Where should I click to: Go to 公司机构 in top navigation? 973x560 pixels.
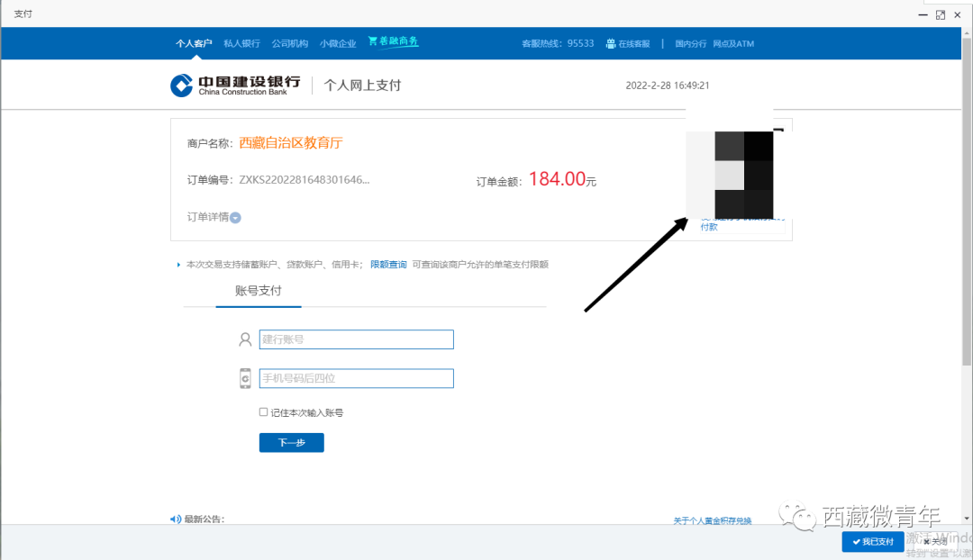[x=289, y=43]
